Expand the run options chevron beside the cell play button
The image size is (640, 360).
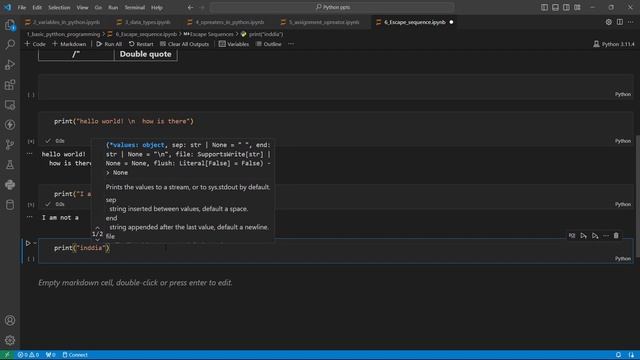coord(35,243)
